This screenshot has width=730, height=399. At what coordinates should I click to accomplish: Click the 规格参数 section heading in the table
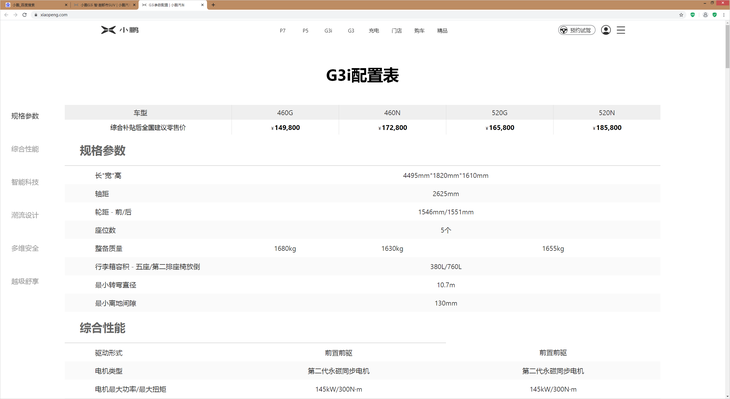(x=102, y=150)
